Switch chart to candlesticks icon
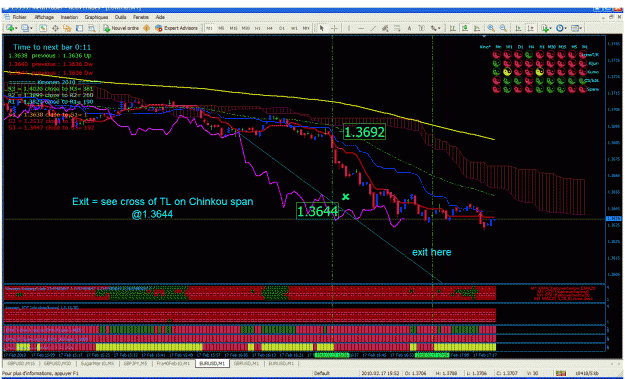The width and height of the screenshot is (625, 379). pos(465,28)
